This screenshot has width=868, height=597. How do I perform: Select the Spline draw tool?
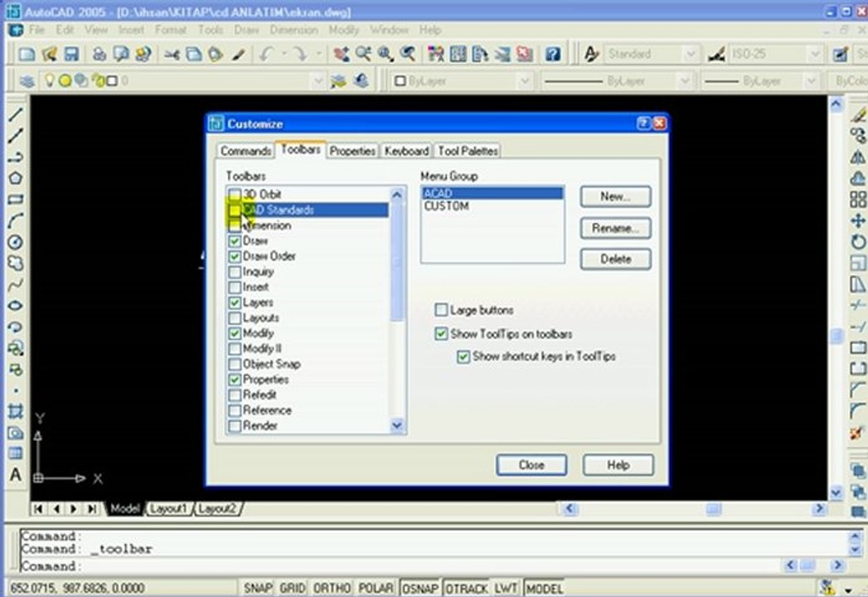click(16, 284)
